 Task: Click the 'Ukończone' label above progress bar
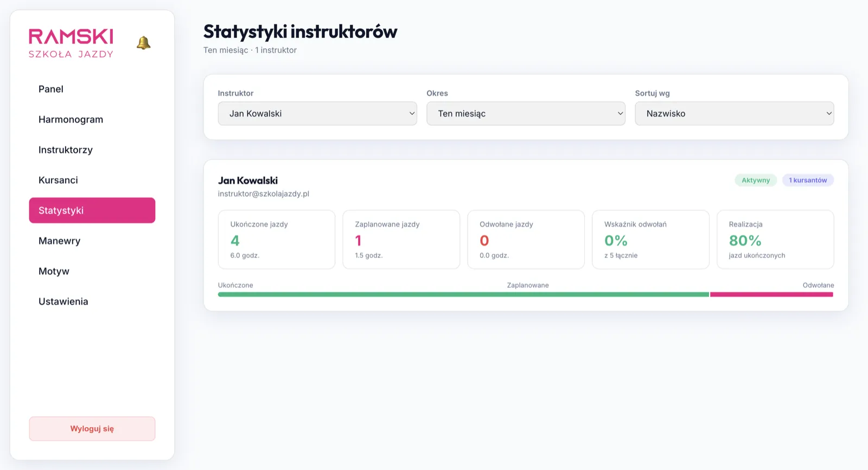(x=235, y=285)
